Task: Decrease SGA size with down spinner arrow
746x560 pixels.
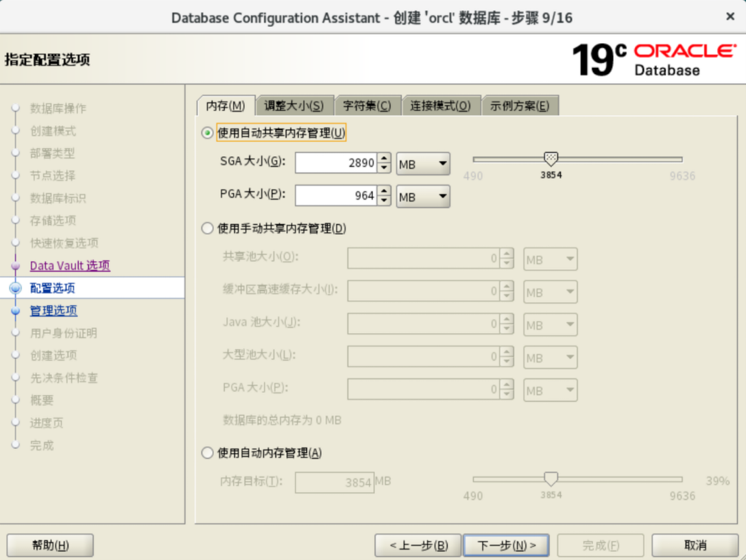Action: (x=384, y=169)
